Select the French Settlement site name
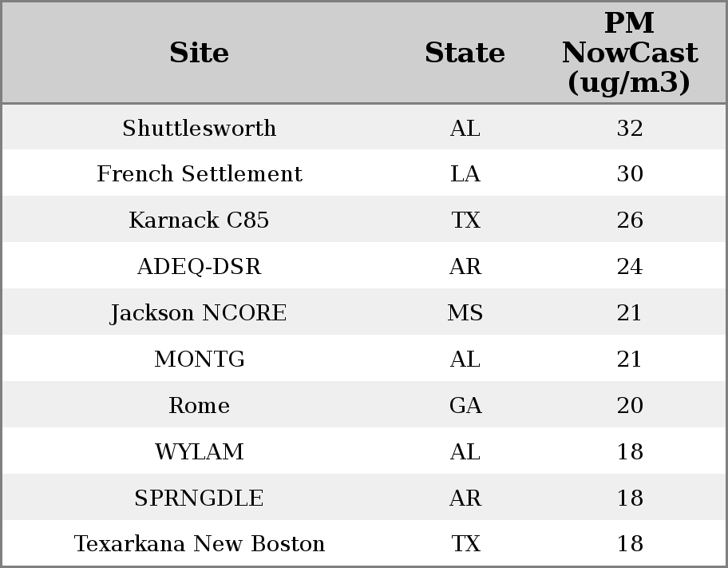The width and height of the screenshot is (728, 568). click(x=200, y=174)
